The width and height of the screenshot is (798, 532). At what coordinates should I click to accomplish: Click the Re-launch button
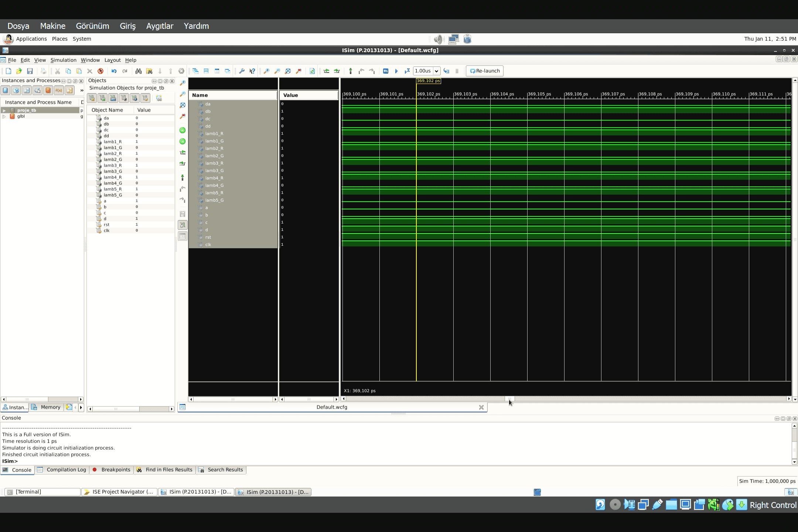(x=484, y=71)
